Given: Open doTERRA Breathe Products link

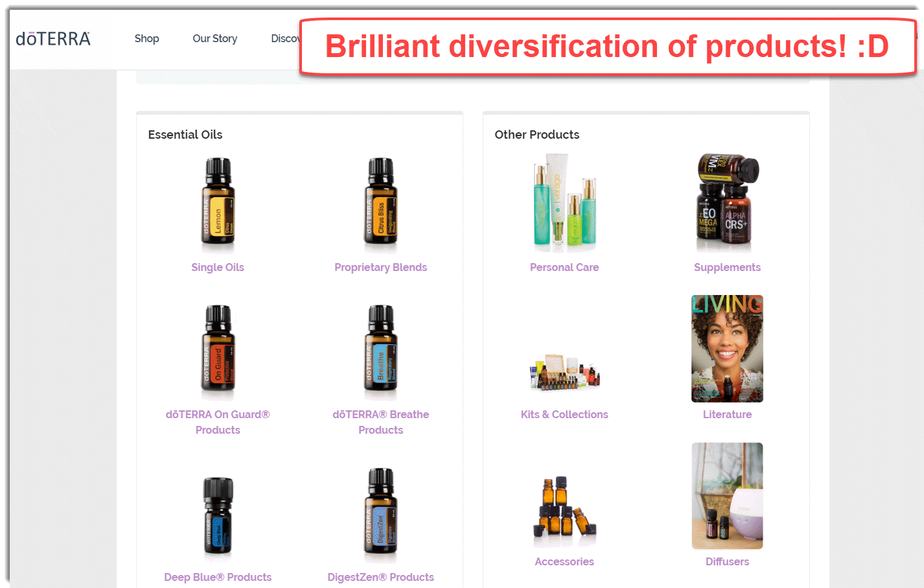Looking at the screenshot, I should point(381,422).
